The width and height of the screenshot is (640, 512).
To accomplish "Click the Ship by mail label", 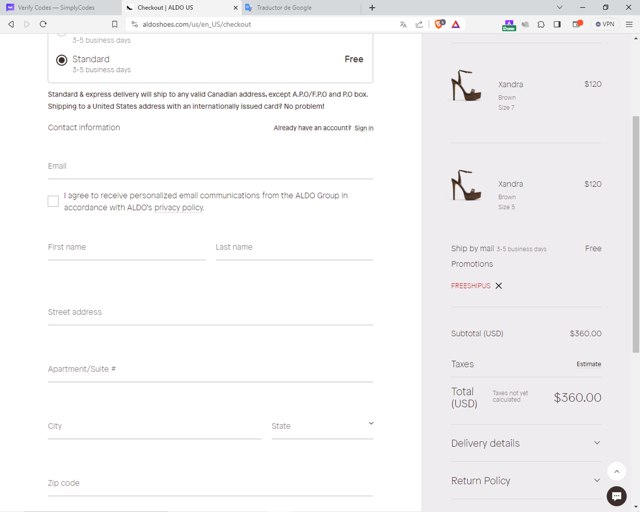I will (472, 249).
